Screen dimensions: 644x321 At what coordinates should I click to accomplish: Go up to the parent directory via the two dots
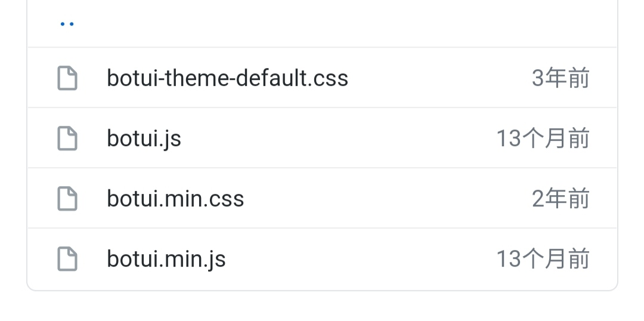[67, 24]
